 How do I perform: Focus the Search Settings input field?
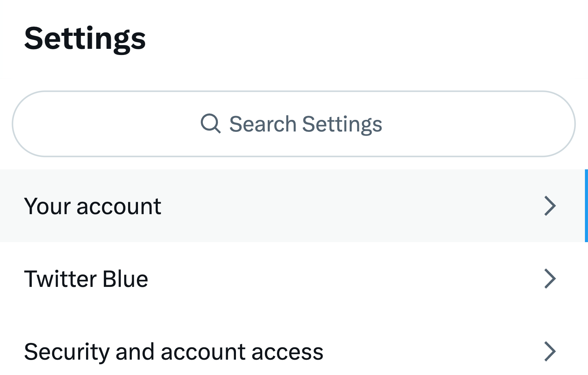point(294,124)
